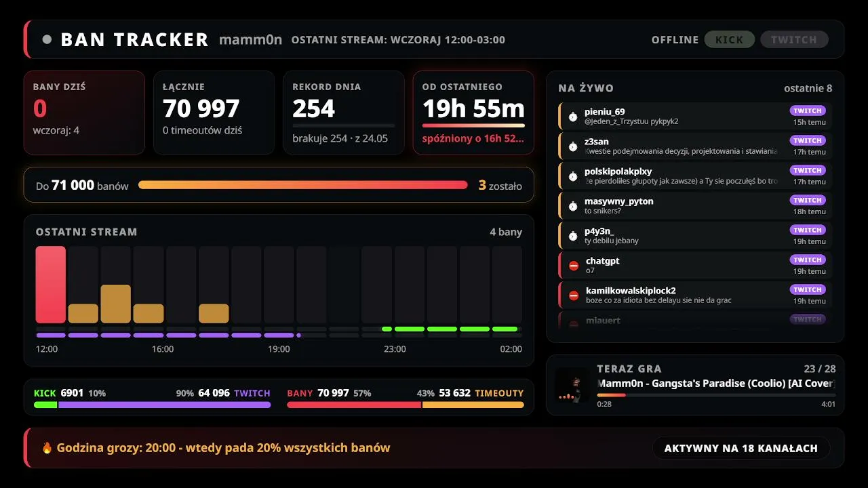This screenshot has height=488, width=868.
Task: Click the mamm0n channel name in header
Action: (x=250, y=40)
